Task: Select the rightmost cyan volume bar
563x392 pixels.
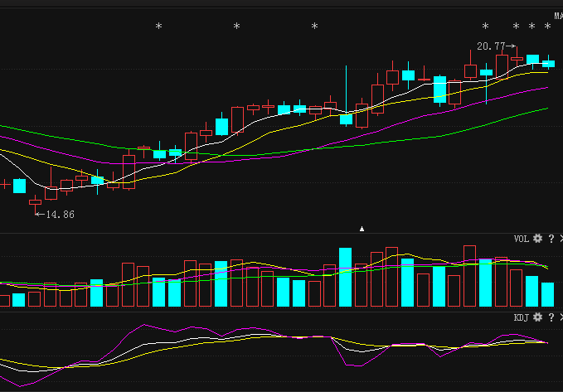Action: click(x=547, y=294)
